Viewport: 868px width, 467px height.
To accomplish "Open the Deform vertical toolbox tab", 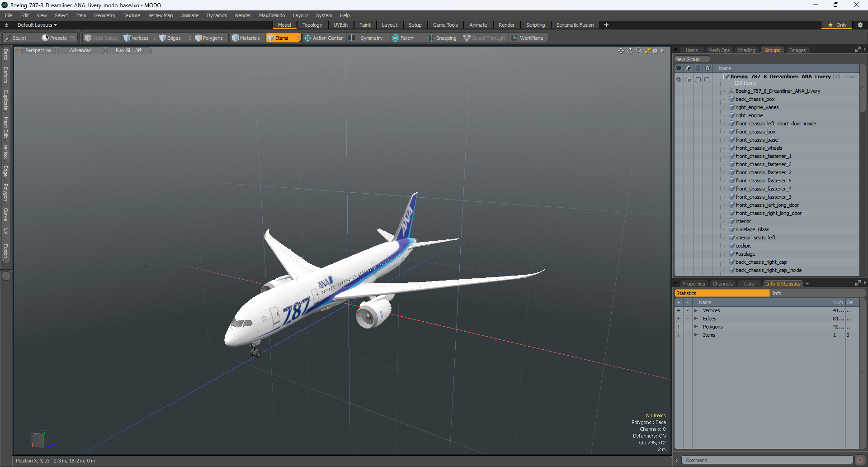I will [x=6, y=75].
